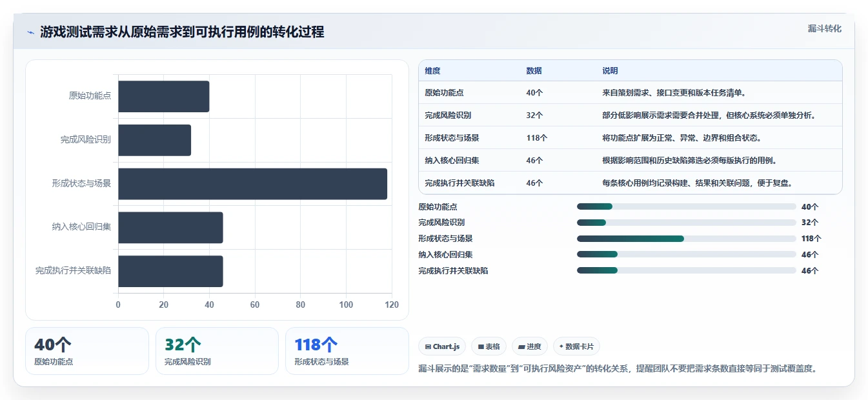Click the 完成风险识别 progress bar
Image resolution: width=868 pixels, height=400 pixels.
(687, 223)
